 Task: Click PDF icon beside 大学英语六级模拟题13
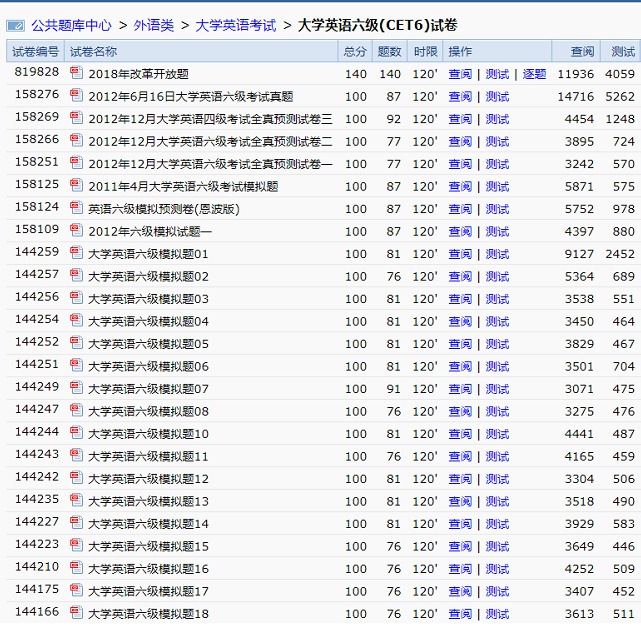pos(77,501)
